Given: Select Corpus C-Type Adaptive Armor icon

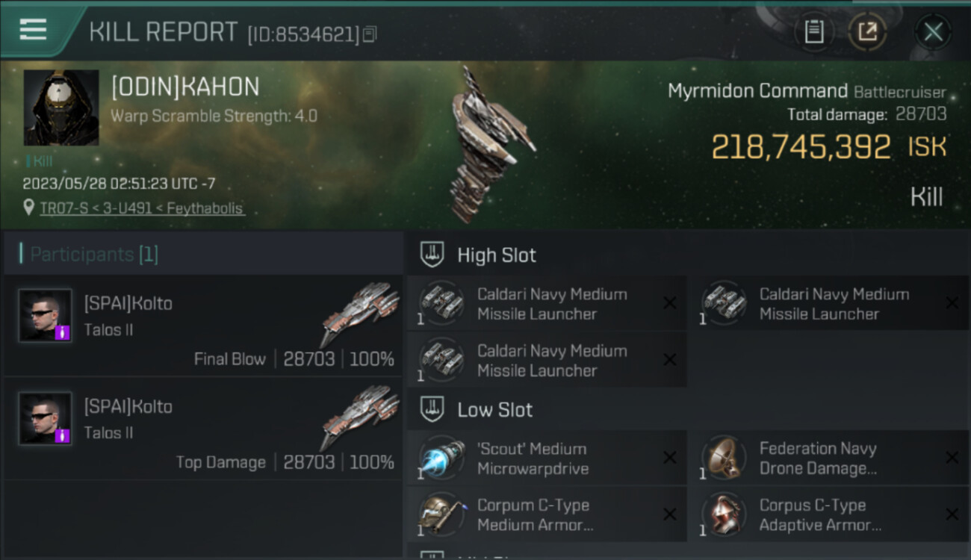Looking at the screenshot, I should (723, 514).
